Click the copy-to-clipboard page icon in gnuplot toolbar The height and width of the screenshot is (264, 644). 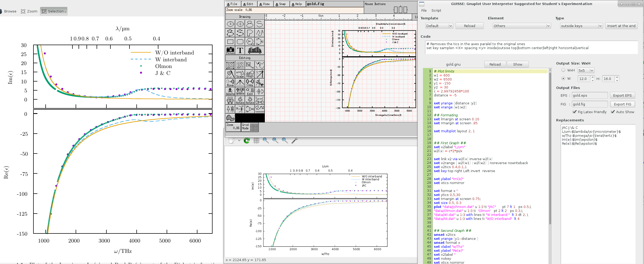(232, 140)
